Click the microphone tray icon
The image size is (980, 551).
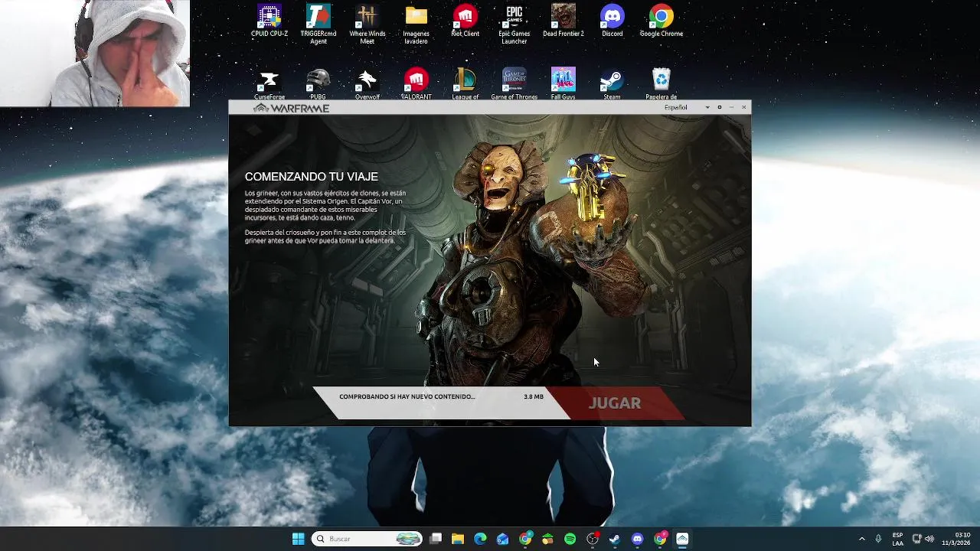click(x=878, y=539)
